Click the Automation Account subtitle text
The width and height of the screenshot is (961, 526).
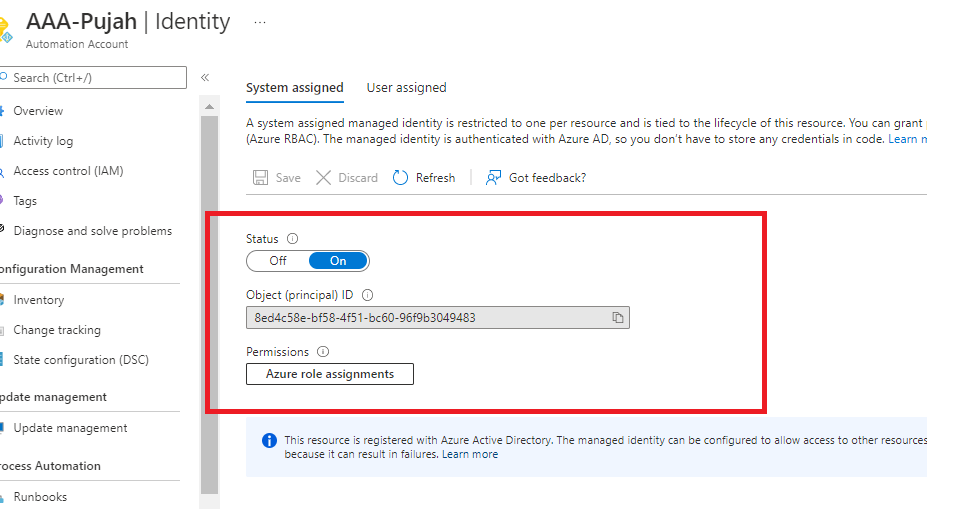tap(77, 44)
